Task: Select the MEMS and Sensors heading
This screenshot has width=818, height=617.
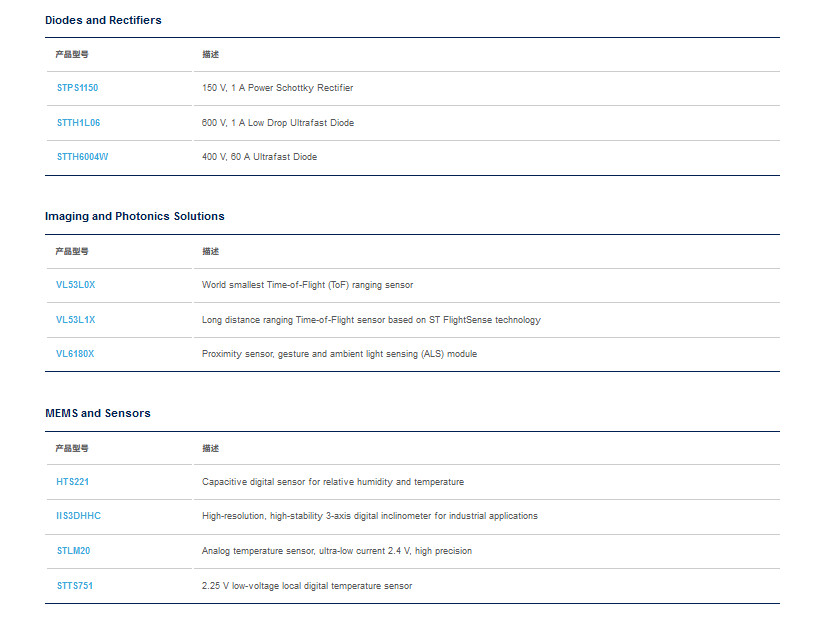Action: click(98, 413)
